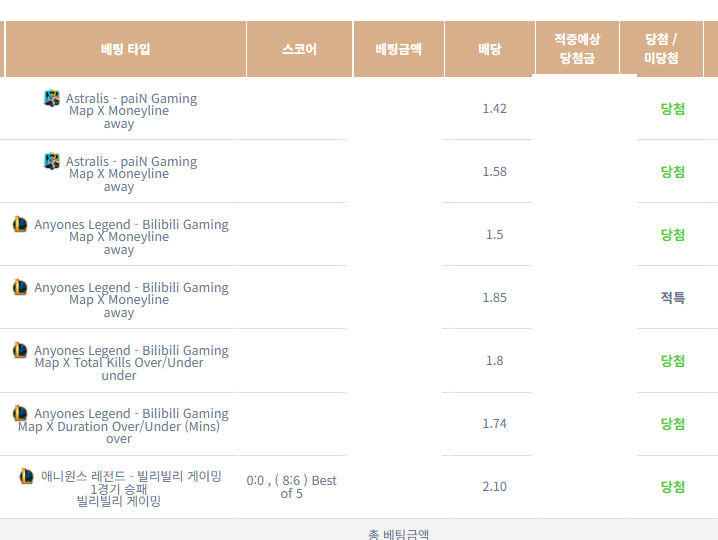Click Anyones Legend - Bilibili Gaming in 1.5 row
Image resolution: width=718 pixels, height=540 pixels.
(x=131, y=224)
